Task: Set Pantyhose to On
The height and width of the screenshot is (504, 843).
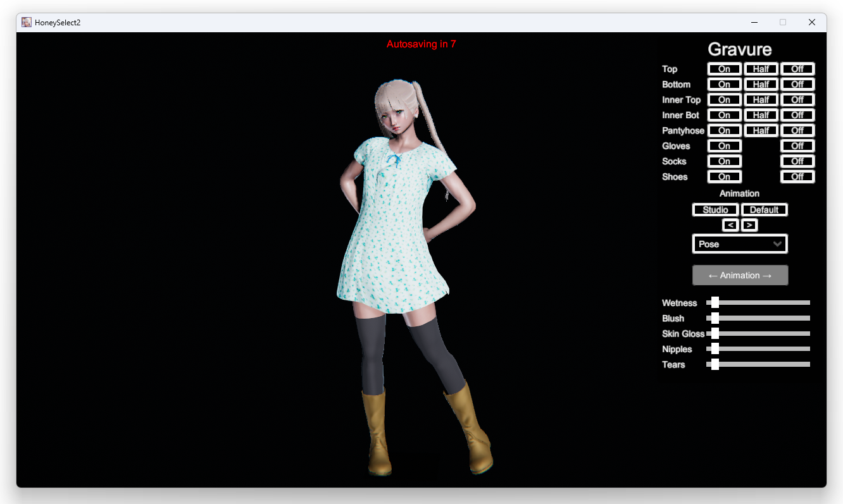Action: [x=724, y=130]
